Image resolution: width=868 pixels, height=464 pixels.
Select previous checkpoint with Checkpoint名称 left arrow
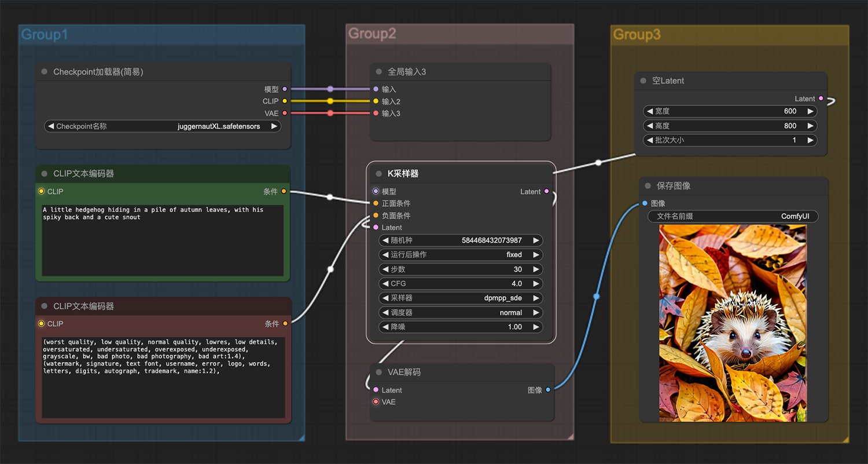pos(51,126)
